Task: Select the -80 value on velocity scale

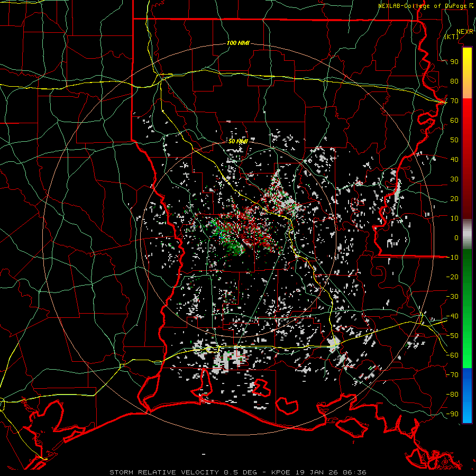Action: point(452,395)
